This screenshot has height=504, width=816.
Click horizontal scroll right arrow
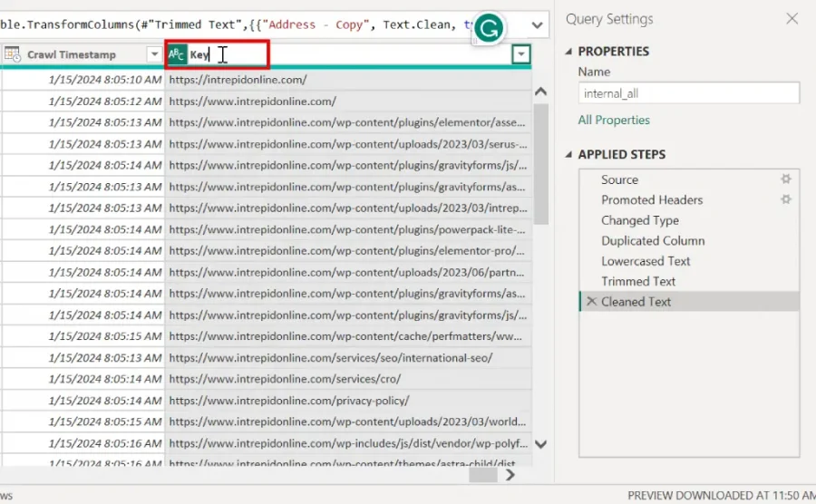[510, 475]
